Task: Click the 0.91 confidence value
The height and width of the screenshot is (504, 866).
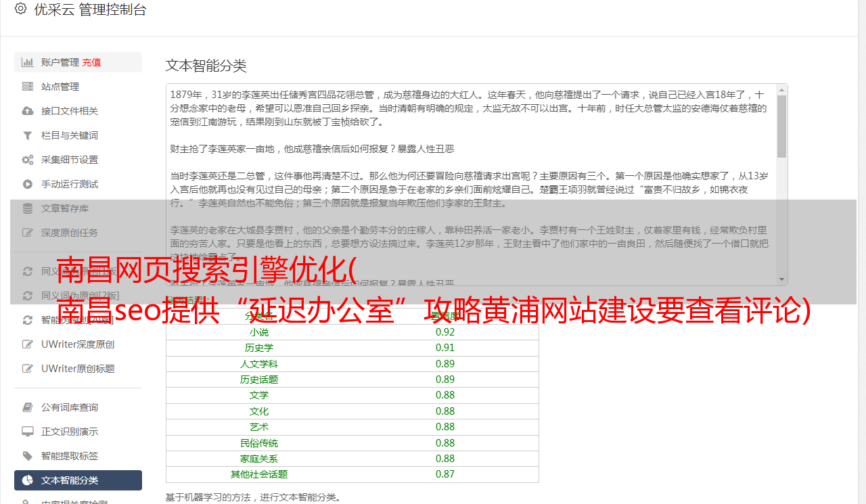Action: [x=445, y=348]
